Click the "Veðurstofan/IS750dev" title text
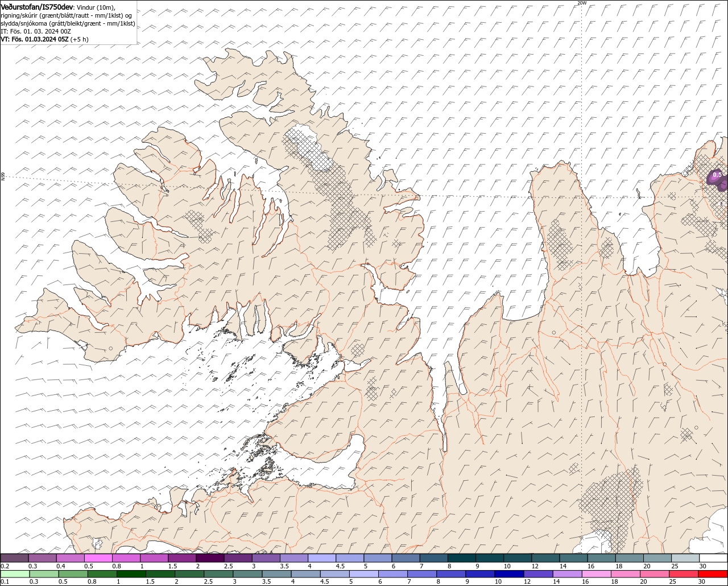 37,7
